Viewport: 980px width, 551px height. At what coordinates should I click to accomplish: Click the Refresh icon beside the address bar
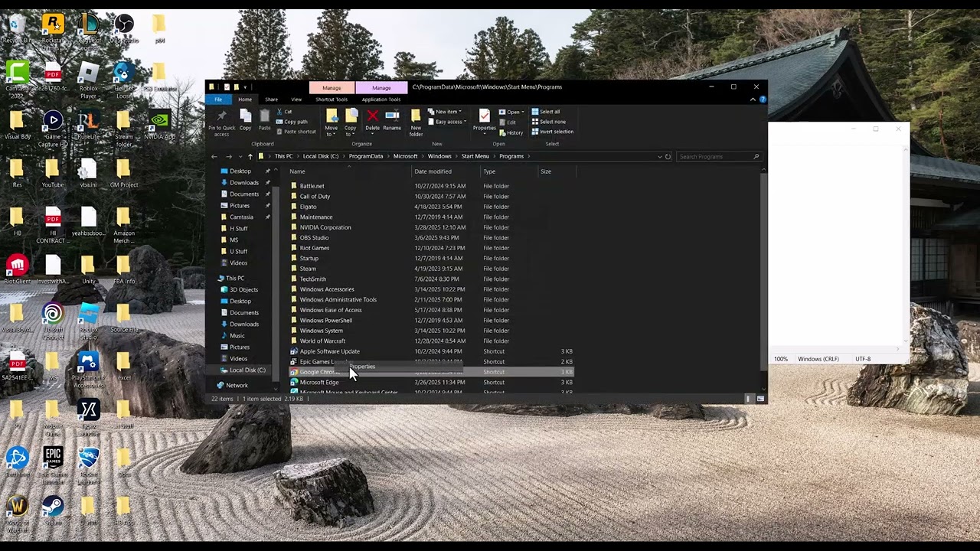pyautogui.click(x=668, y=156)
